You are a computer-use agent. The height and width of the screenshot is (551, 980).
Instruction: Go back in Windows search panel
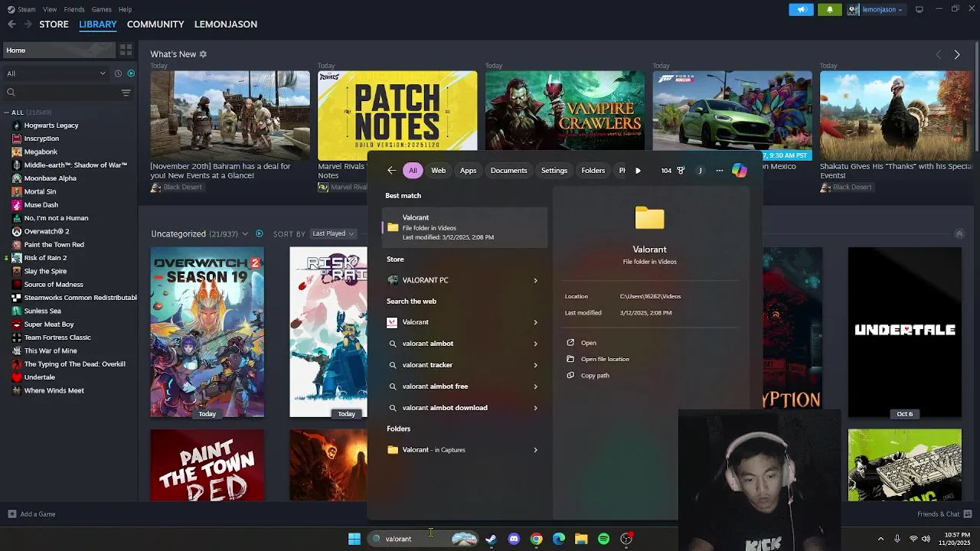click(x=391, y=171)
